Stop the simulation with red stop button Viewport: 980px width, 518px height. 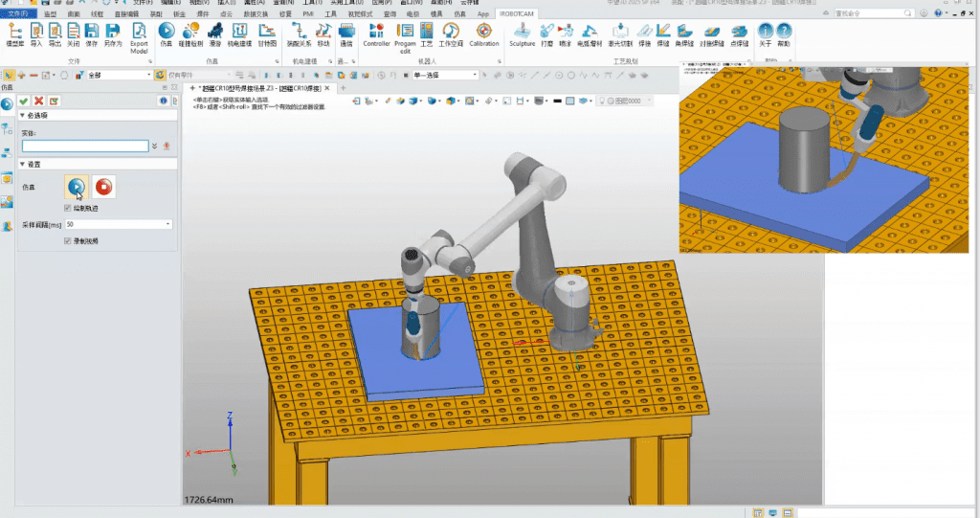click(105, 186)
